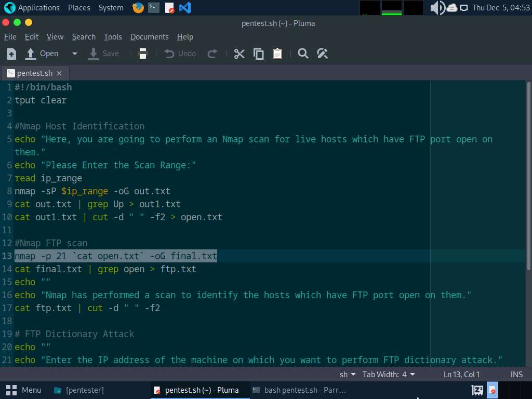
Task: Cut the selection with the scissors icon
Action: (239, 54)
